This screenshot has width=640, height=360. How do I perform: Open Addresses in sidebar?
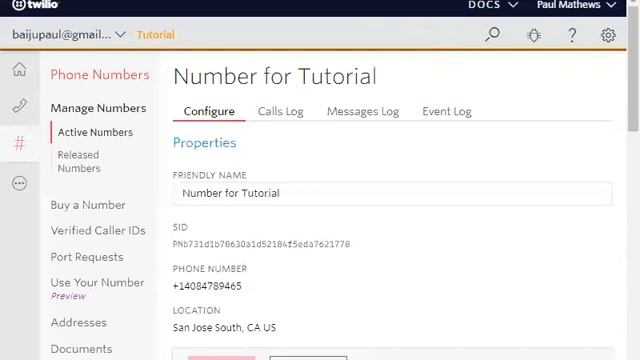click(x=79, y=322)
